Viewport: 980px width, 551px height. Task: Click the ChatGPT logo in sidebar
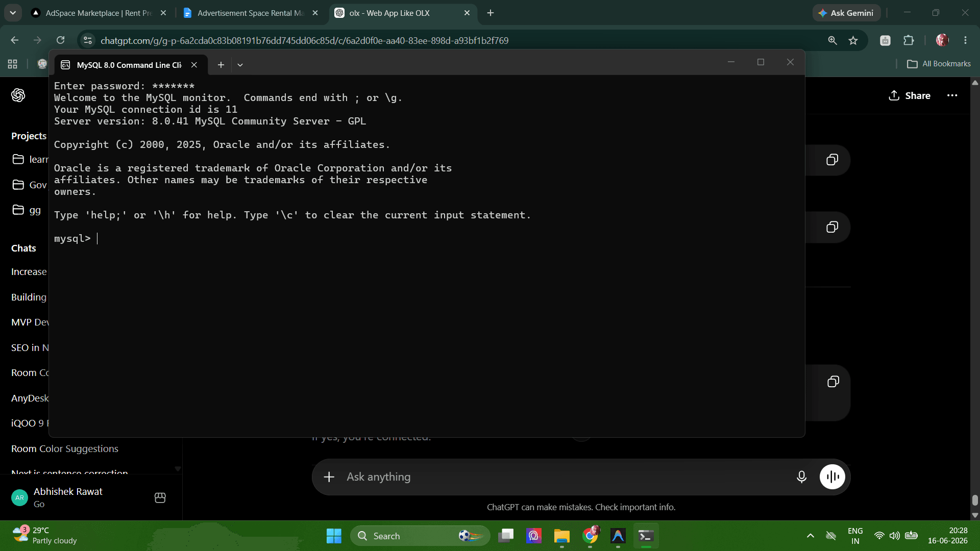(18, 95)
